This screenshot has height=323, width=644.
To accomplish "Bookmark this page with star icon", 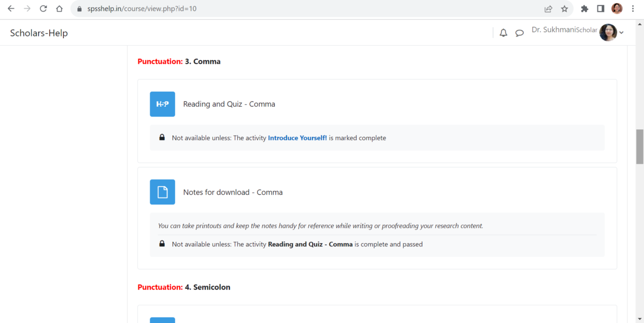I will point(565,9).
